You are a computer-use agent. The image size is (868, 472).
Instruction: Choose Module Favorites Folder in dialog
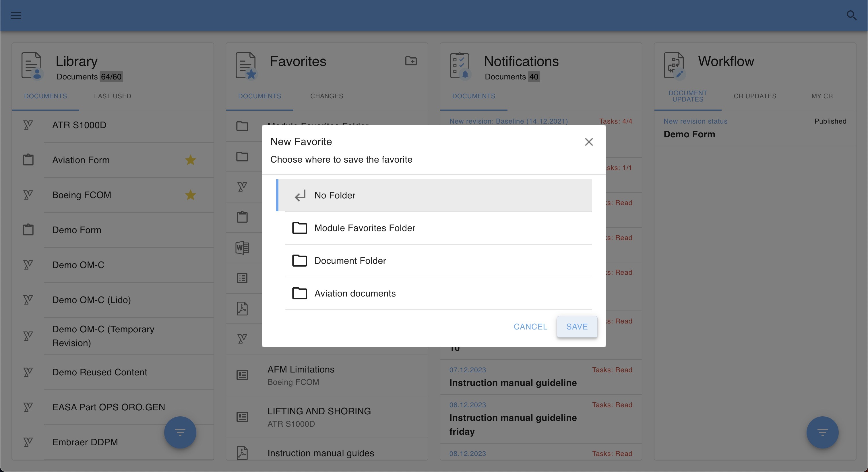(x=365, y=228)
